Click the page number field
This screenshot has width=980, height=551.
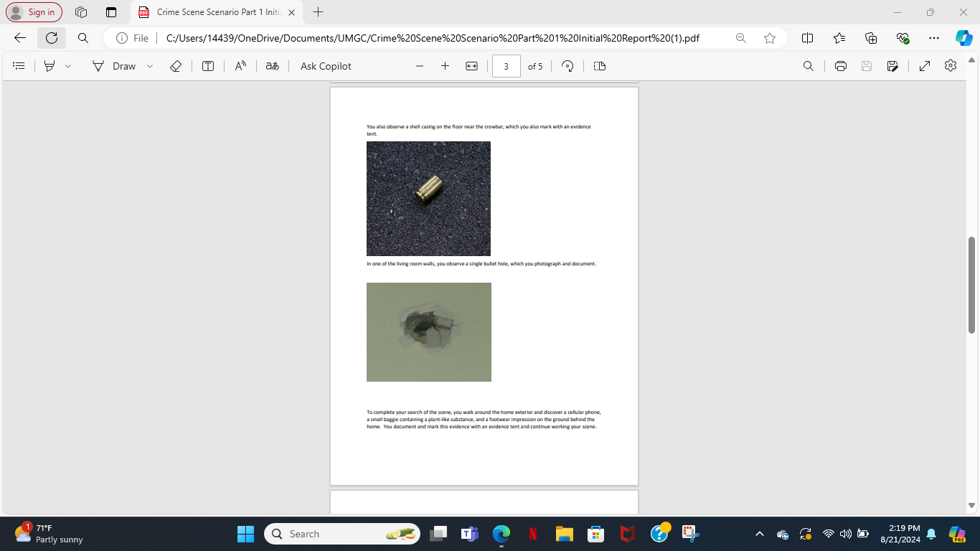504,65
